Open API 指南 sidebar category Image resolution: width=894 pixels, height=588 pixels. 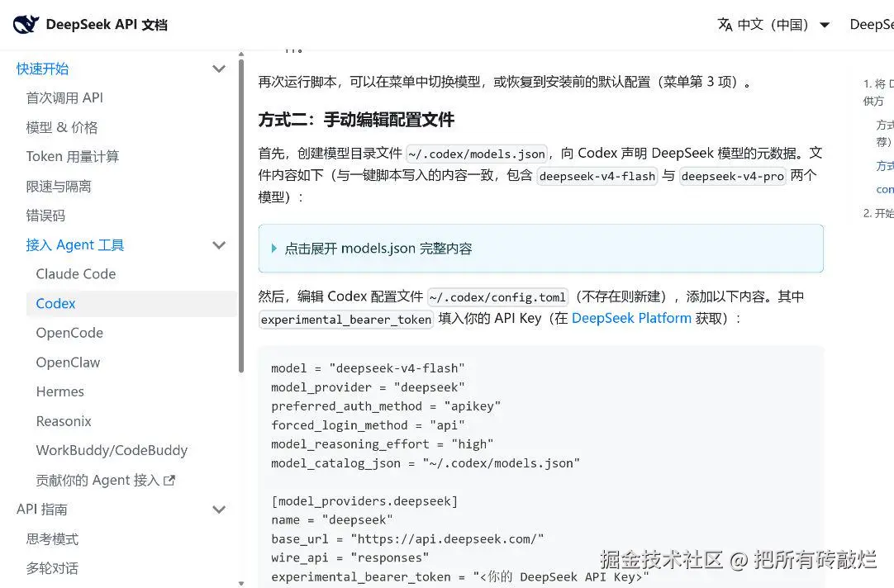tap(42, 510)
